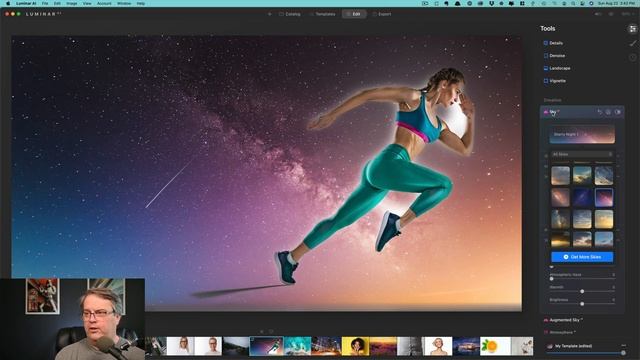The width and height of the screenshot is (640, 360).
Task: Click the eye preview icon in the top toolbar
Action: 611,14
